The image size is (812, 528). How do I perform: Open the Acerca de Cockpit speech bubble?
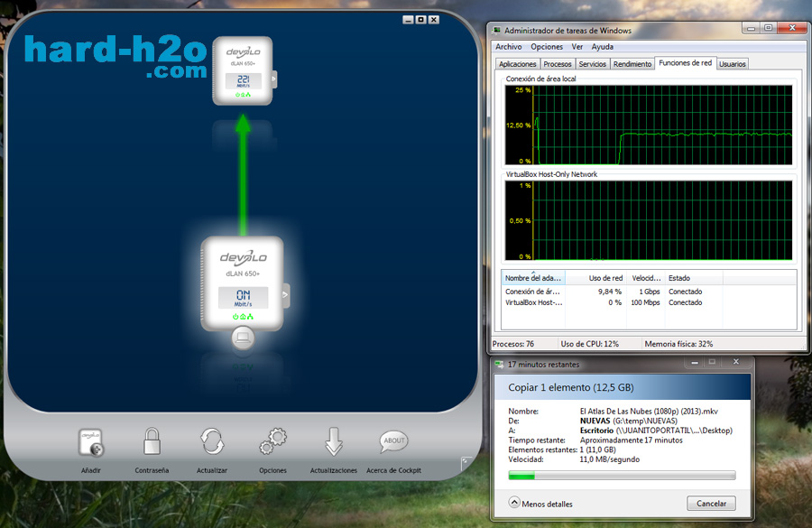[393, 441]
